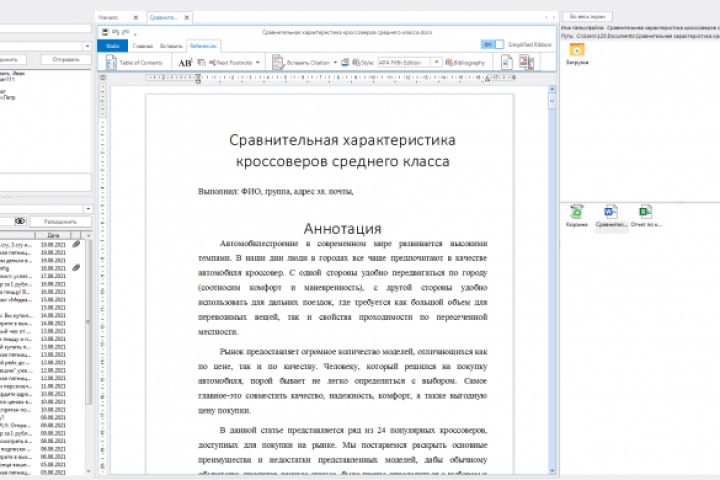The height and width of the screenshot is (480, 720).
Task: Open the message list column dropdown arrow
Action: [x=88, y=236]
